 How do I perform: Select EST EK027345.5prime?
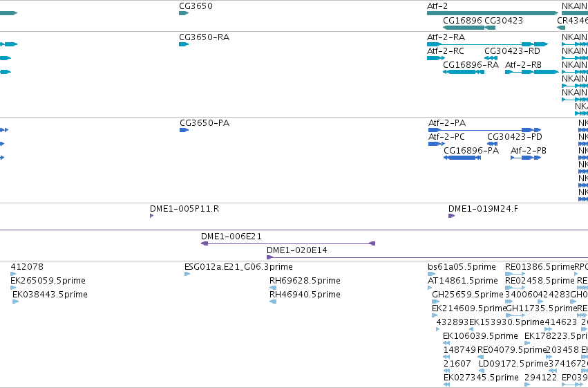pos(446,385)
